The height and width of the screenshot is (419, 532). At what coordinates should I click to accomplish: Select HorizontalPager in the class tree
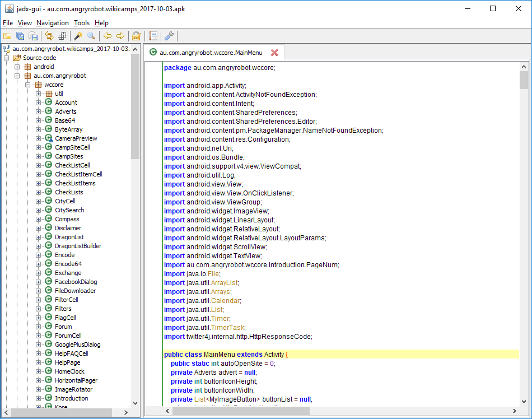[x=76, y=381]
